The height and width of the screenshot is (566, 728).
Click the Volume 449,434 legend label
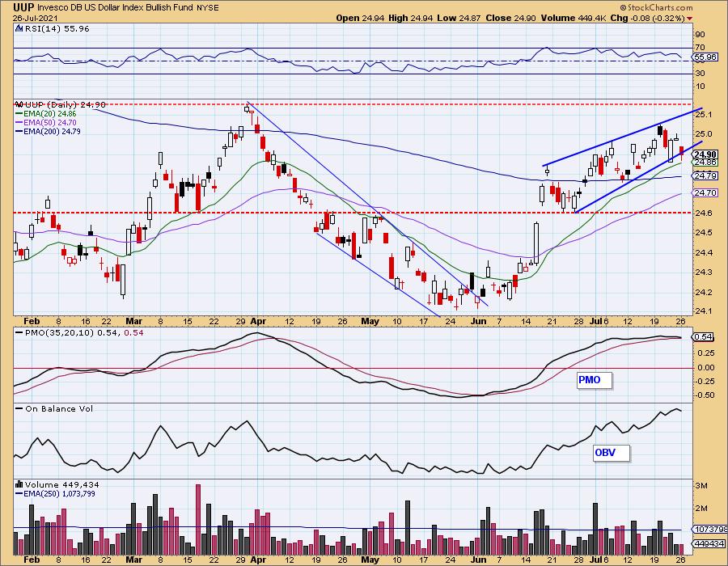(61, 485)
